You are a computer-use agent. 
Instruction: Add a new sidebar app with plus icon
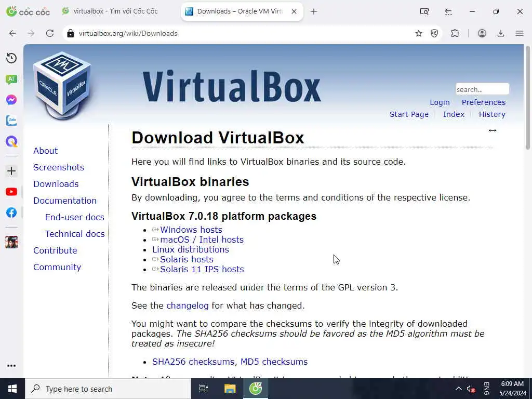[x=11, y=170]
